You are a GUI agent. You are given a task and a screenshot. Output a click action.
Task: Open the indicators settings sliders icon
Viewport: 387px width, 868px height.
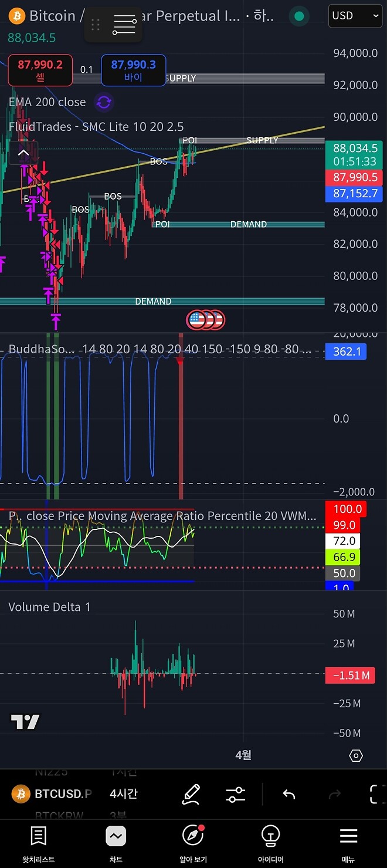(236, 795)
